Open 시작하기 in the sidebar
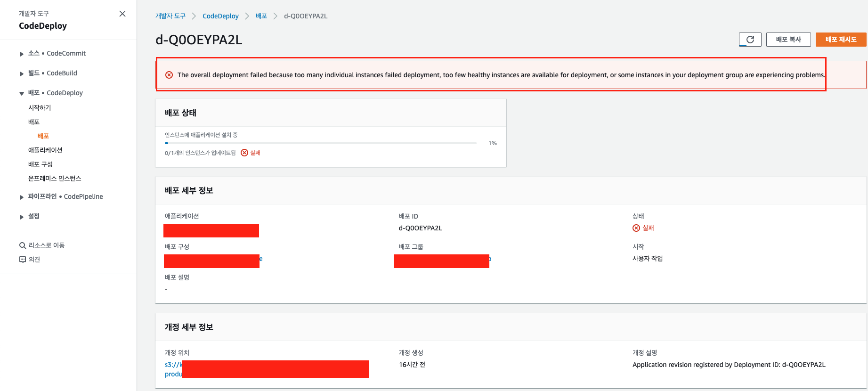Screen dimensions: 868x391 40,108
